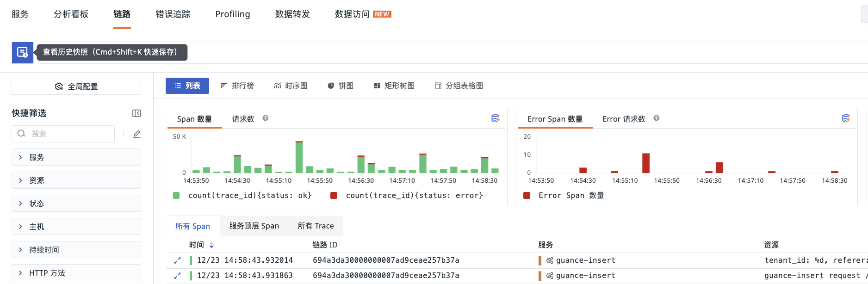Click the 服务 column header in table
The image size is (868, 284).
tap(546, 245)
